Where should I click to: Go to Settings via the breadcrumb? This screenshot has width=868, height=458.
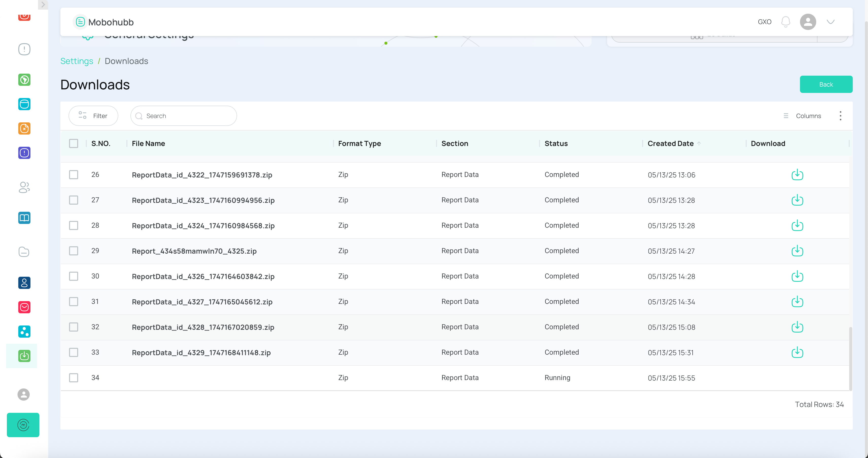(x=76, y=61)
